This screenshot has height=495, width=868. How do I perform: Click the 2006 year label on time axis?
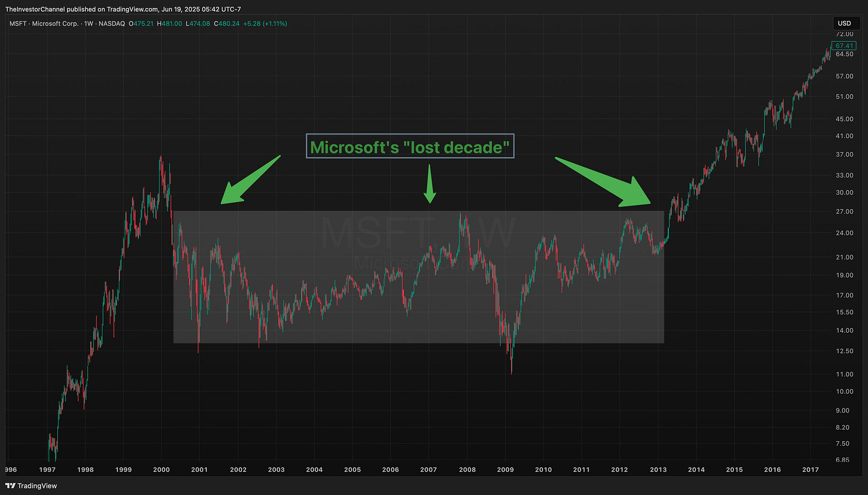click(x=390, y=469)
